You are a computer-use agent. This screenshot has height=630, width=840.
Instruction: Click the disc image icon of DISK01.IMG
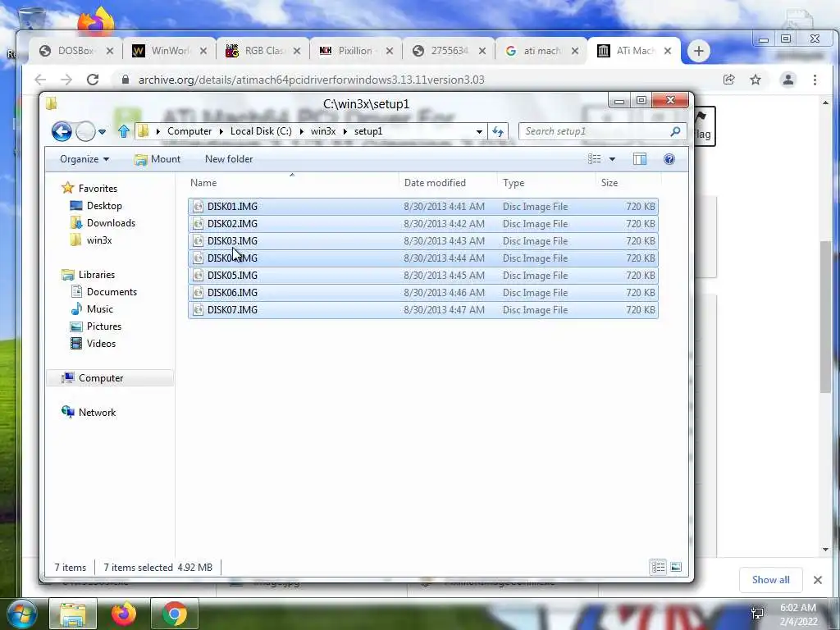[199, 206]
